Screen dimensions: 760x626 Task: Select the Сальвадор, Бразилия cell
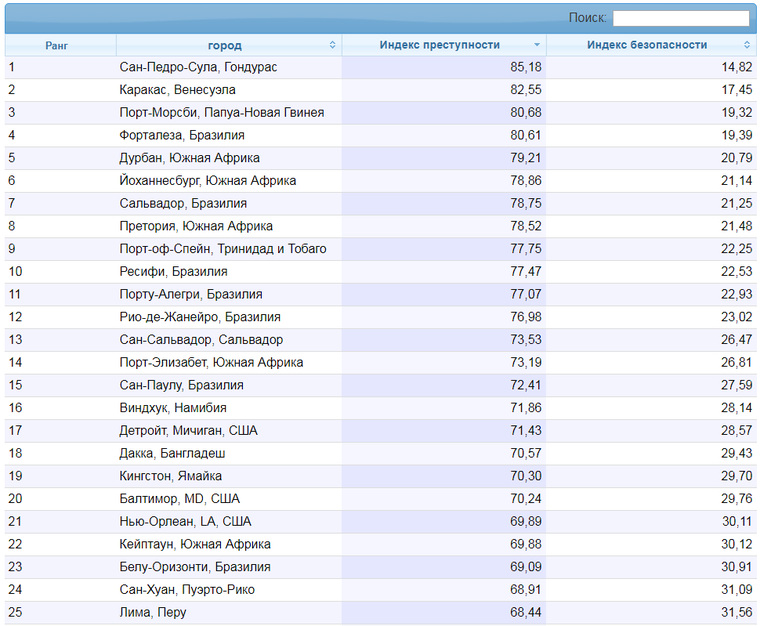point(229,204)
